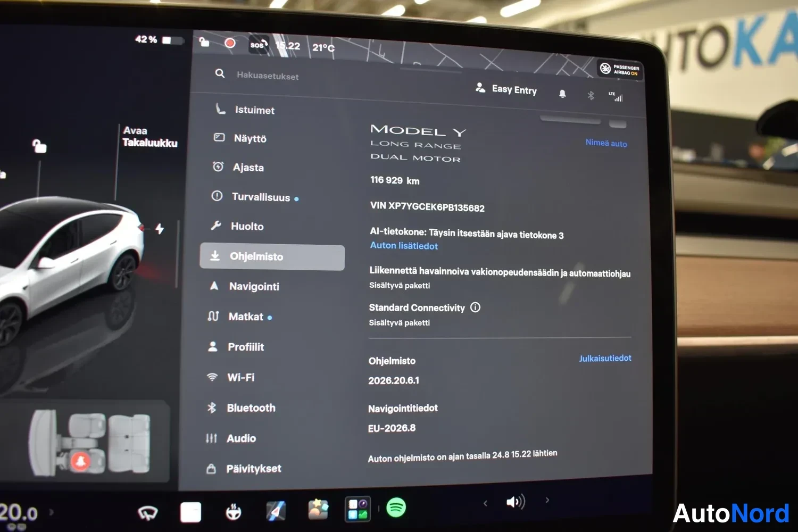The image size is (798, 532).
Task: Tap the LTE signal strength indicator
Action: (616, 97)
